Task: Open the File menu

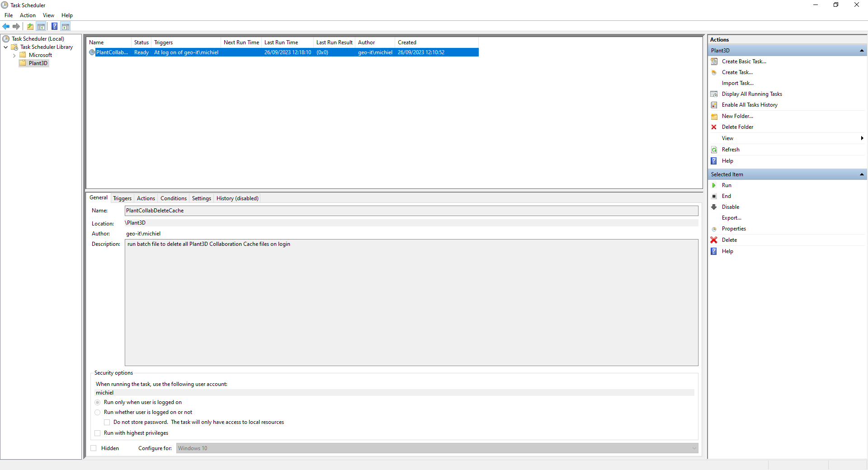Action: [x=9, y=15]
